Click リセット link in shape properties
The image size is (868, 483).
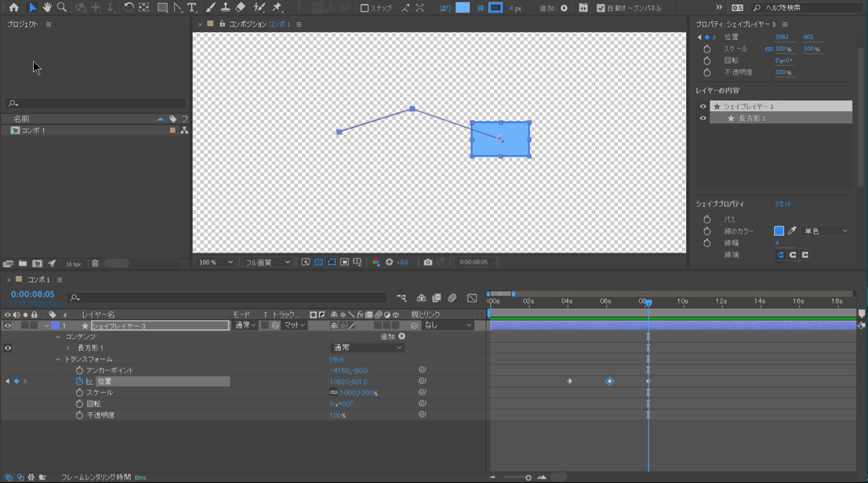783,204
